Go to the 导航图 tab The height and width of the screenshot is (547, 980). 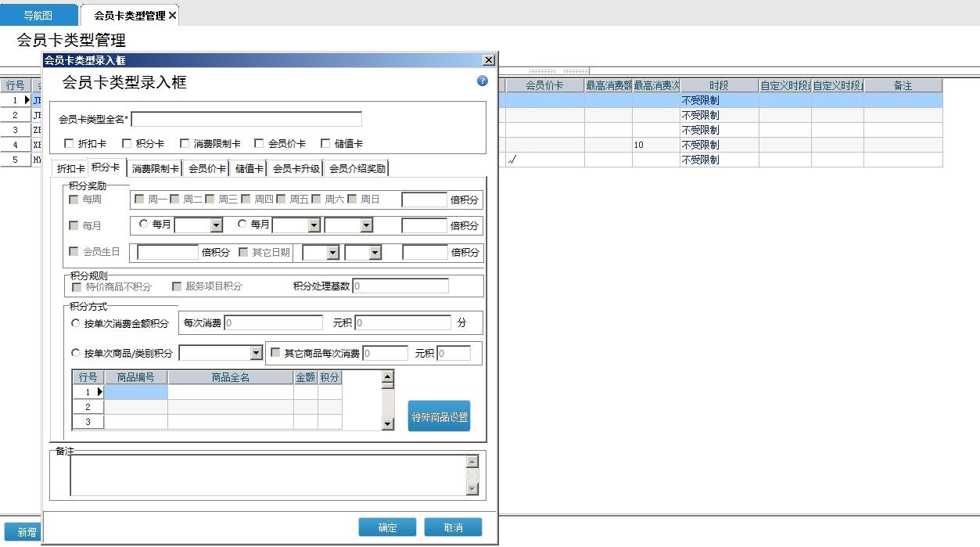[x=38, y=16]
